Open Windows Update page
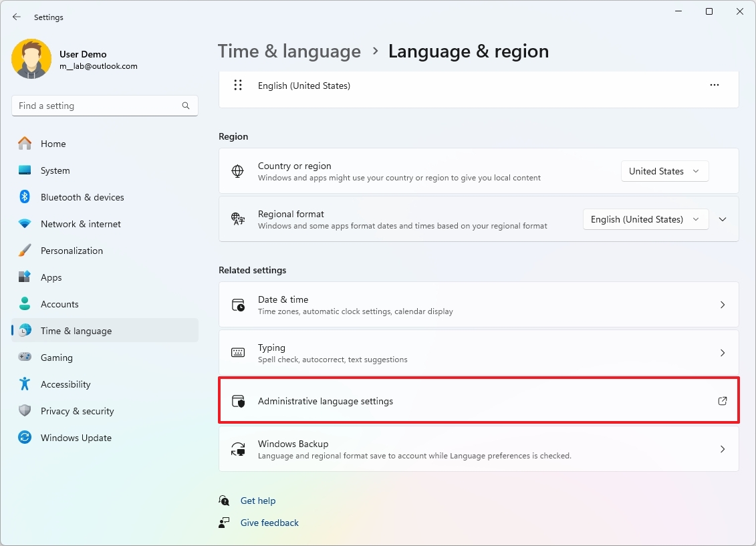Screen dimensions: 756x546 pos(105,438)
